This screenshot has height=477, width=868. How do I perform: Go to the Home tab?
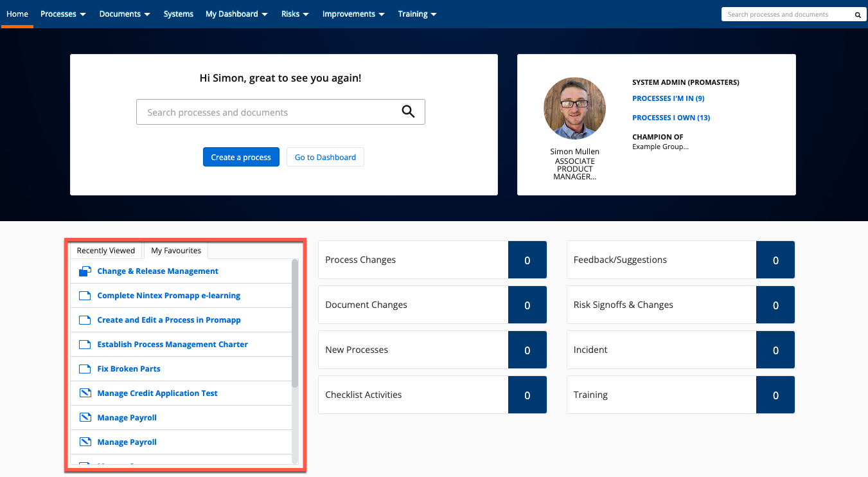(x=17, y=14)
